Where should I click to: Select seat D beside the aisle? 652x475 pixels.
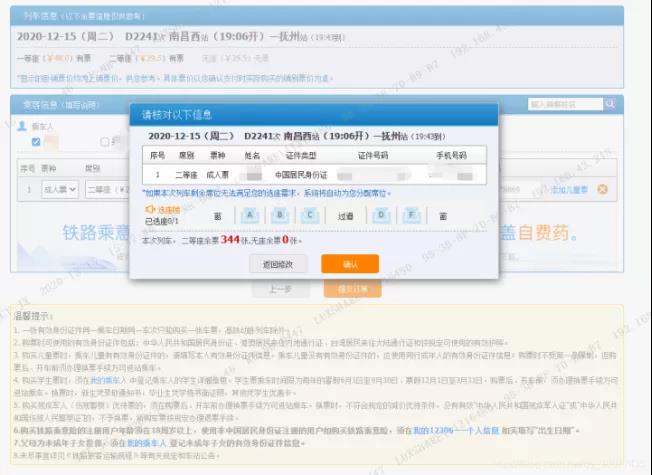click(x=381, y=215)
